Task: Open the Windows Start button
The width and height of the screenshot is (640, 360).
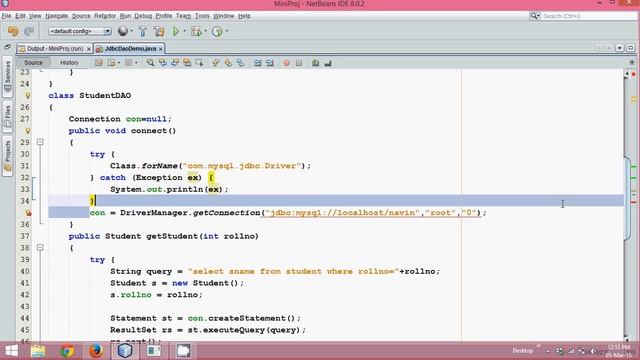Action: coord(11,351)
